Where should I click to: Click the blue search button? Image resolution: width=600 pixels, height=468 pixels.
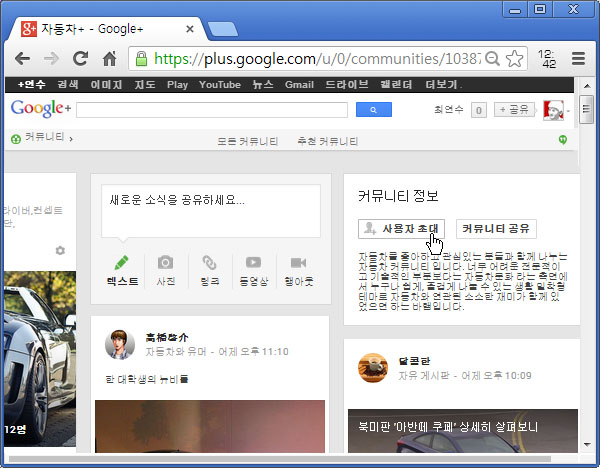click(373, 110)
